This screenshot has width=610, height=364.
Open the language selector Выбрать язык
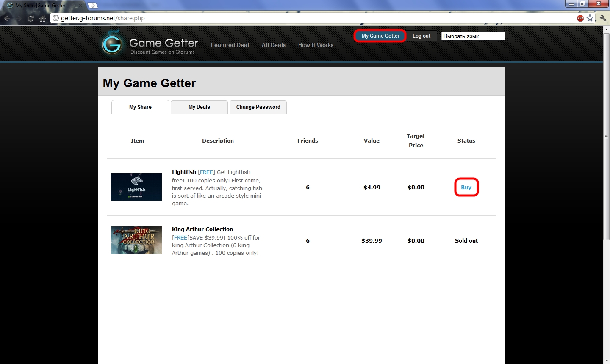(473, 36)
